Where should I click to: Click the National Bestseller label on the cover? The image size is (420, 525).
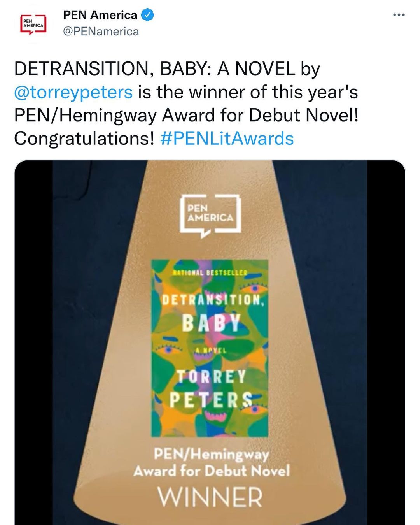[x=210, y=272]
